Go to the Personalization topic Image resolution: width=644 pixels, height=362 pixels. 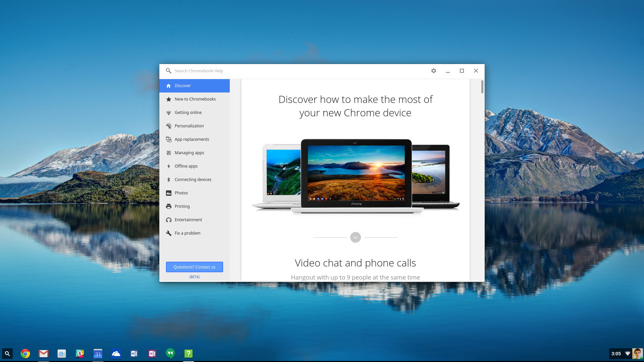[189, 126]
